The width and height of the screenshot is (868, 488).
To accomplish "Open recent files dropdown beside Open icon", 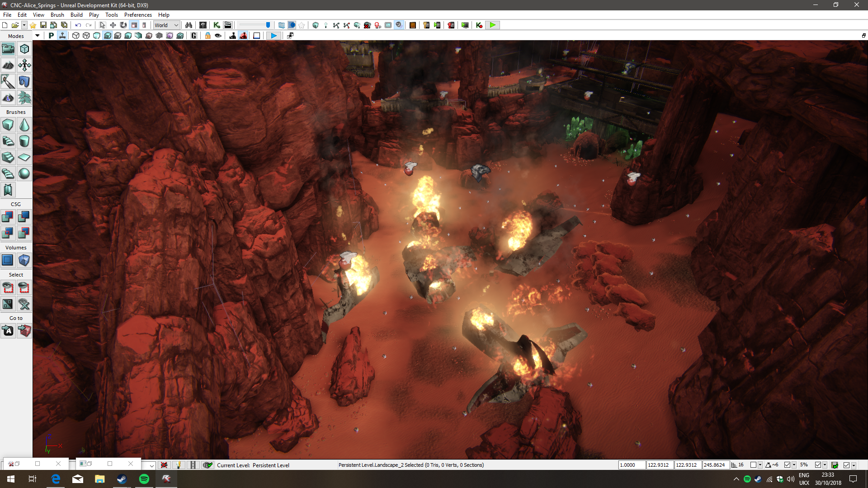I will [24, 25].
